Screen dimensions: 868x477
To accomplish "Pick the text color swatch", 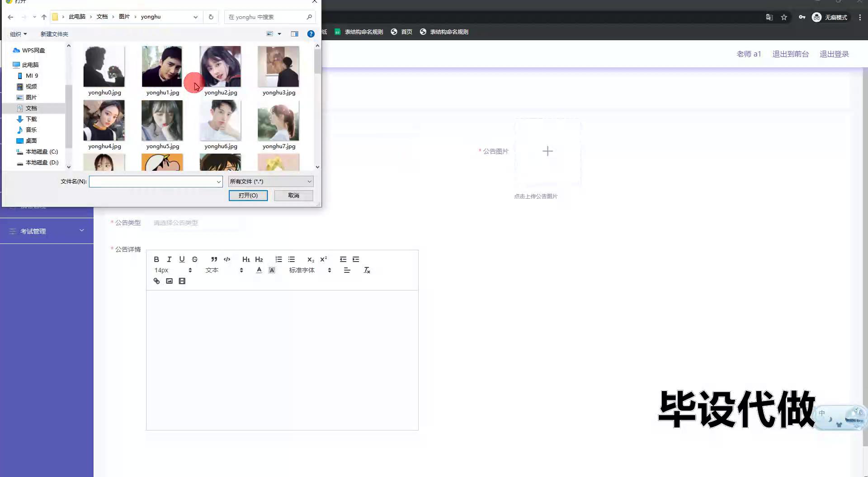I will (259, 270).
